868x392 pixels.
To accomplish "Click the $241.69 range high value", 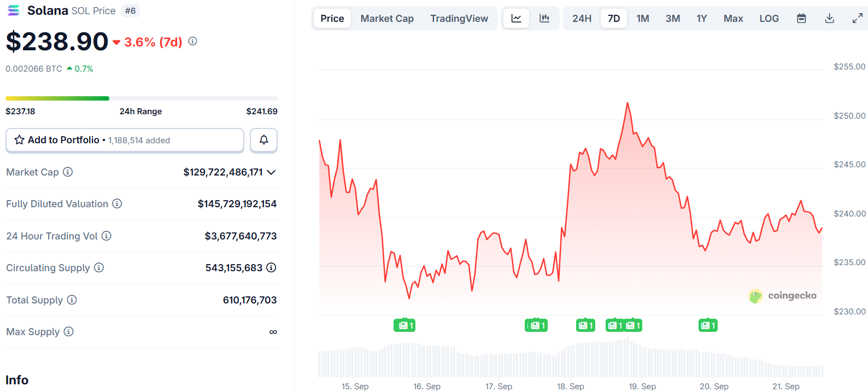I will point(262,111).
